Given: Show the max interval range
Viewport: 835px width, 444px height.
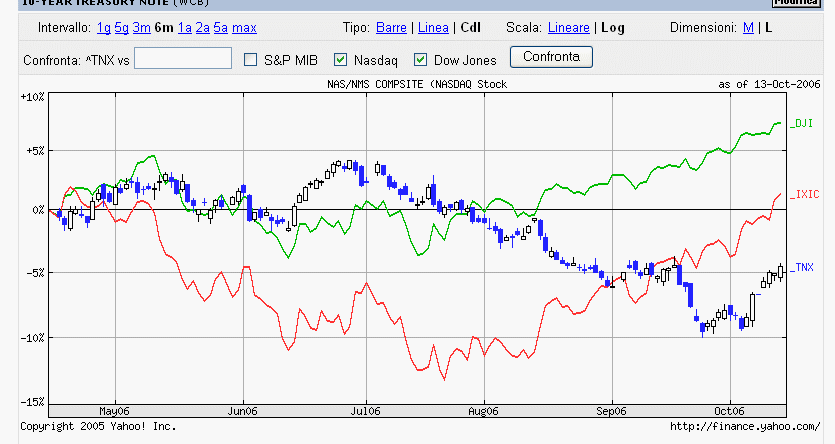Looking at the screenshot, I should click(x=244, y=28).
